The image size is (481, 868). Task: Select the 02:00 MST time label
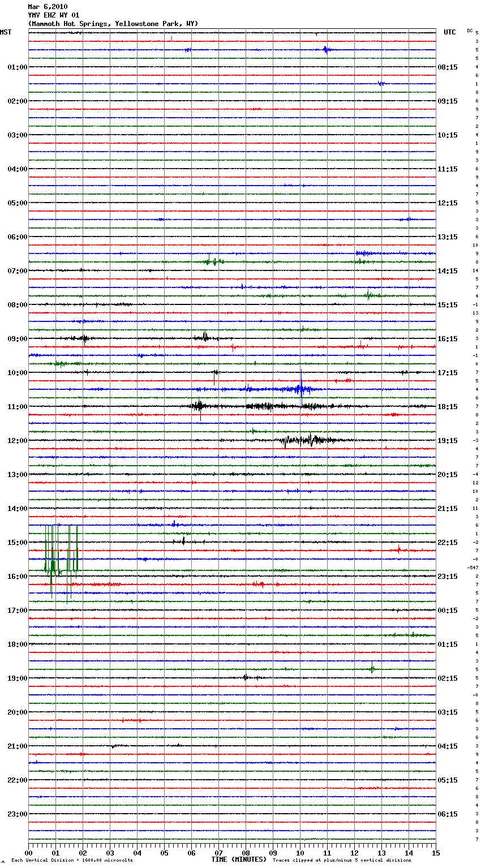click(x=18, y=101)
